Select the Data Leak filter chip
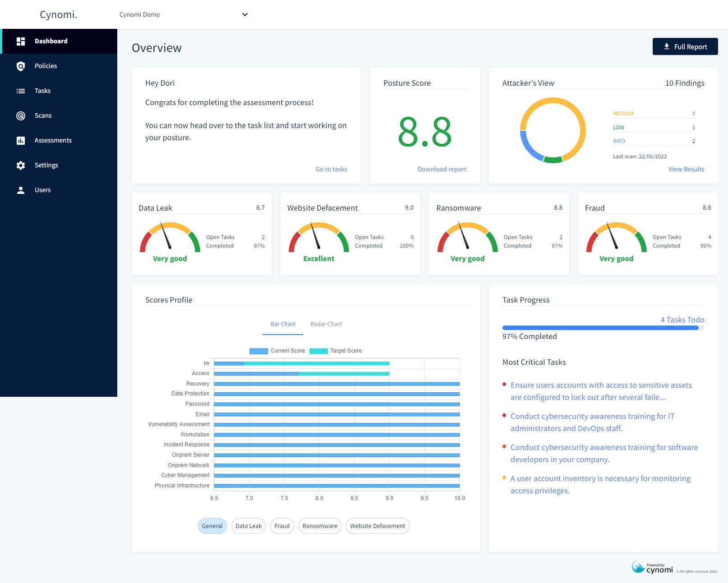728x583 pixels. coord(249,526)
